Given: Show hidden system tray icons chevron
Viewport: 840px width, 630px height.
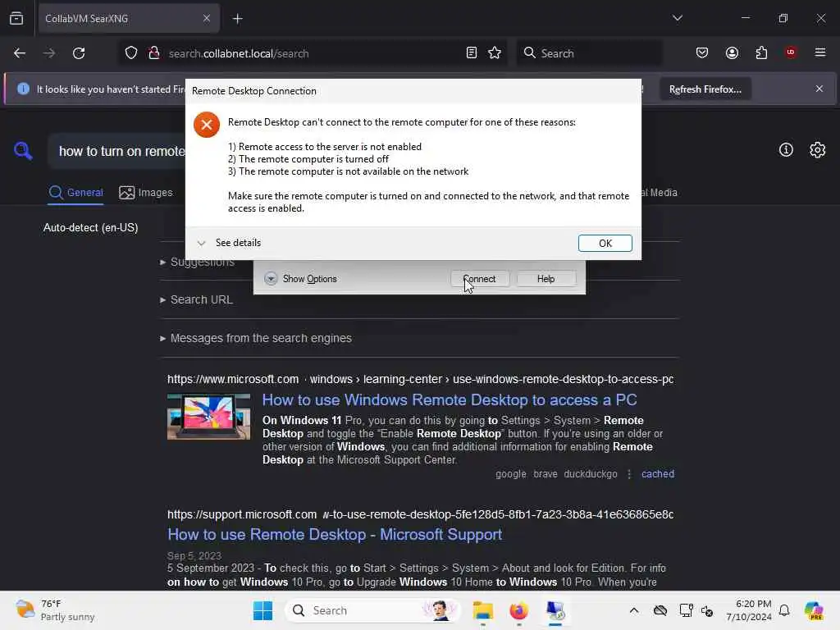Looking at the screenshot, I should click(x=634, y=610).
